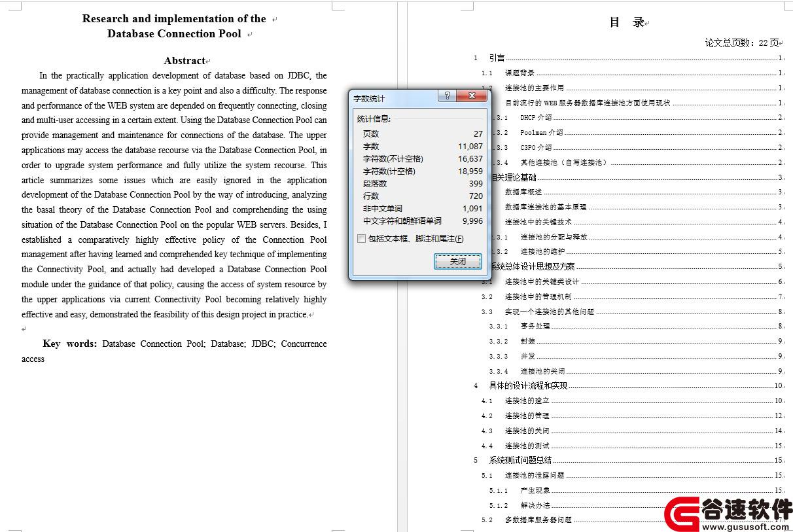793x532 pixels.
Task: Click the Abstract heading
Action: 185,60
